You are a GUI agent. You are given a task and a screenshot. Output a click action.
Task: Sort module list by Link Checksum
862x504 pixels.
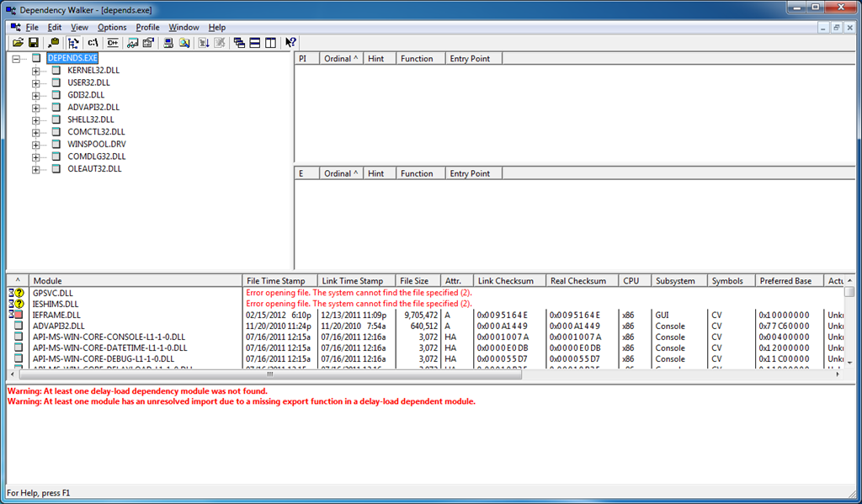click(509, 281)
